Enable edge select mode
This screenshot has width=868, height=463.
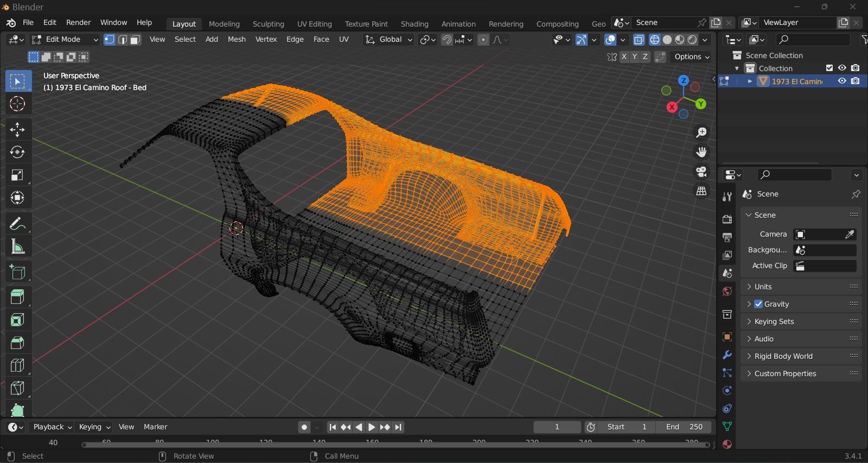tap(123, 40)
